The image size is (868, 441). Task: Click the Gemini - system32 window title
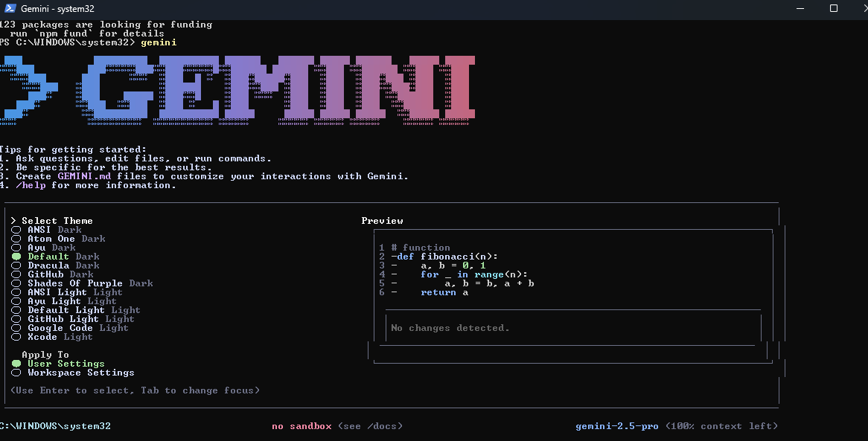tap(57, 9)
